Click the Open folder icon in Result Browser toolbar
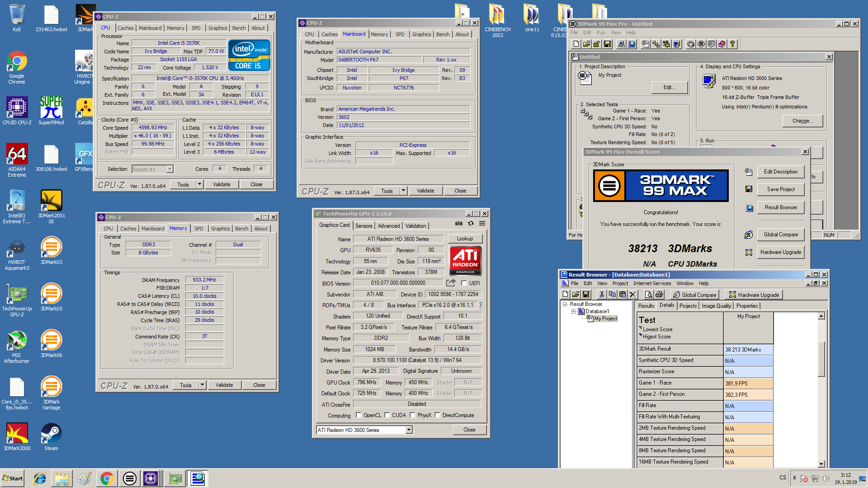 coord(576,295)
